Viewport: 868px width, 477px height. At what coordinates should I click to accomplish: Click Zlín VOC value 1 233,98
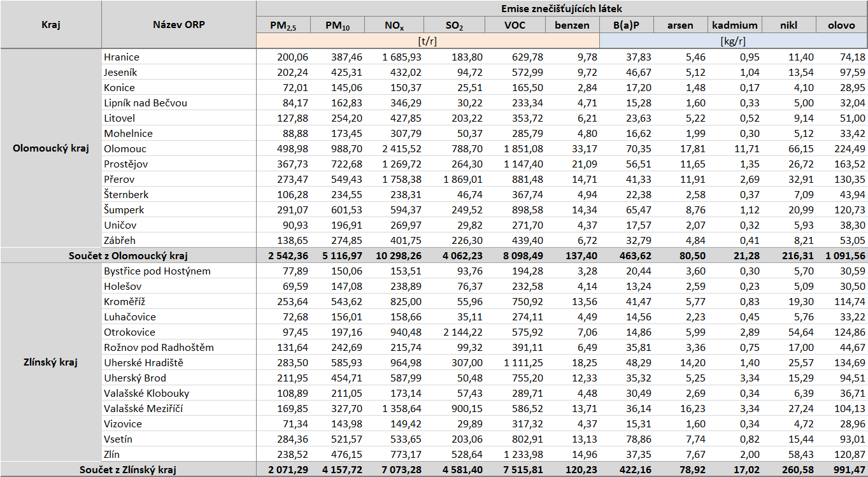(x=523, y=454)
